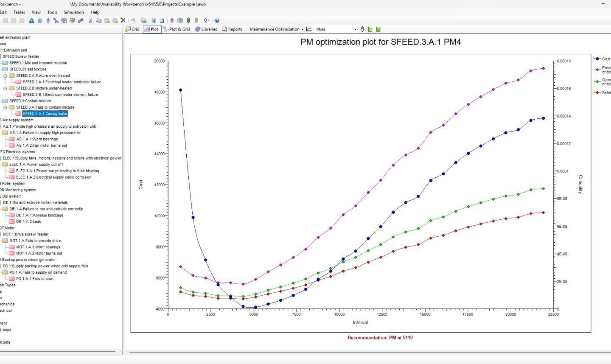Delete with the red X toolbar icon
This screenshot has width=611, height=364.
pyautogui.click(x=123, y=20)
